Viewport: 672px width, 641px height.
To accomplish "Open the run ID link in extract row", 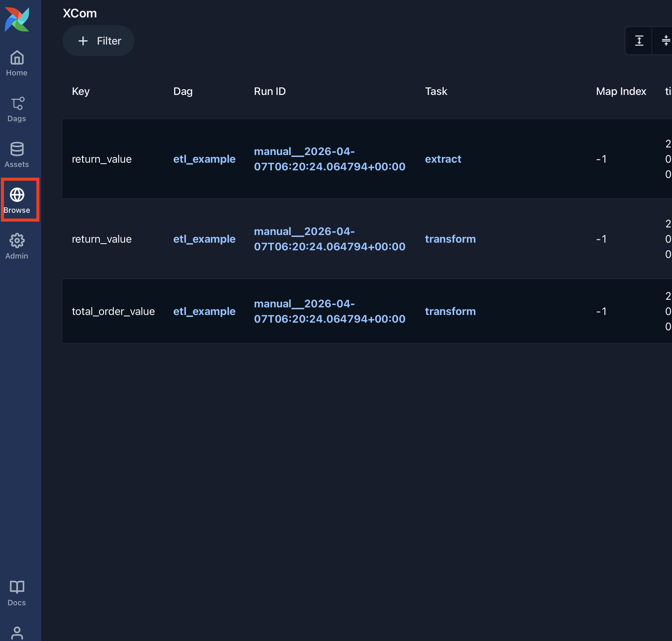I will (330, 159).
